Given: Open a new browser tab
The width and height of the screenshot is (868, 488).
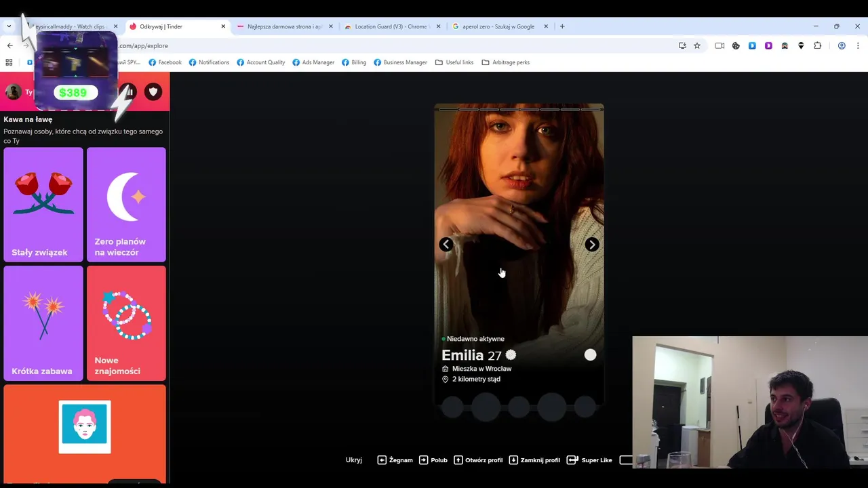Looking at the screenshot, I should [x=562, y=26].
